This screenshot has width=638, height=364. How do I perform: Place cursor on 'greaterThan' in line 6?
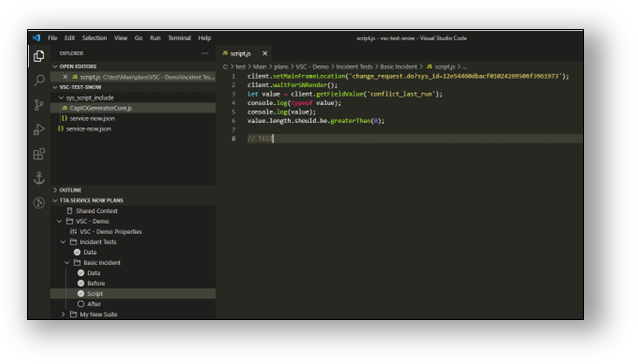tap(350, 121)
